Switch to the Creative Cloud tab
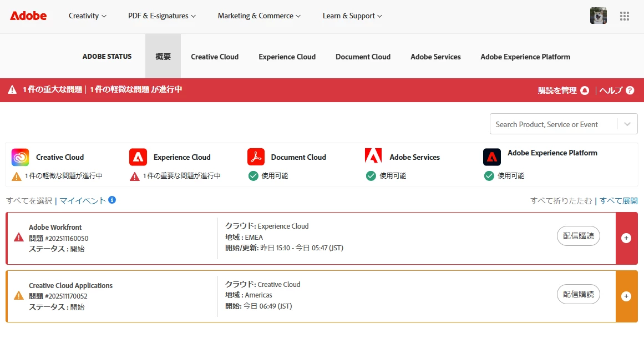Screen dimensions: 644x338 click(215, 57)
